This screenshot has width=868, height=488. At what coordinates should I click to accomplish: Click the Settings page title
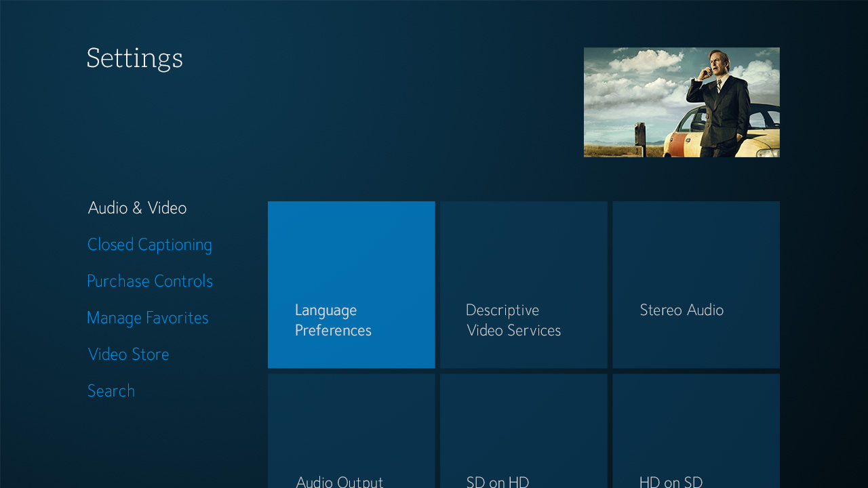coord(135,59)
